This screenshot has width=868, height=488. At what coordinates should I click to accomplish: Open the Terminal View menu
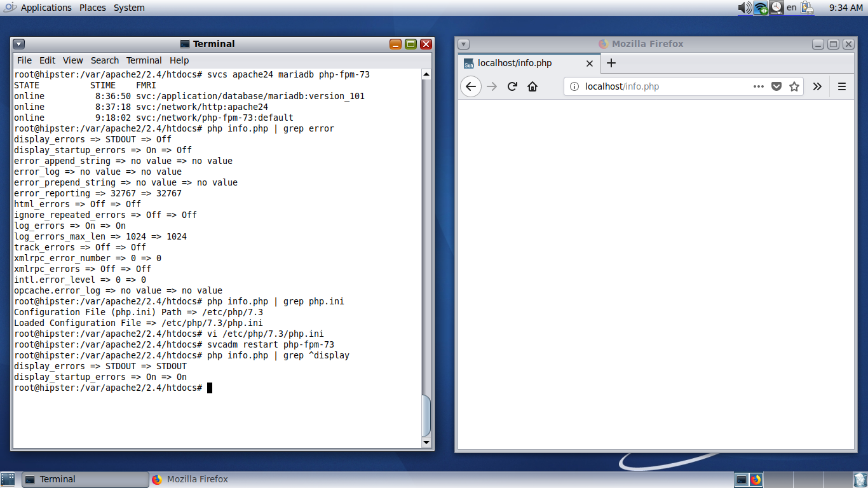(x=72, y=60)
